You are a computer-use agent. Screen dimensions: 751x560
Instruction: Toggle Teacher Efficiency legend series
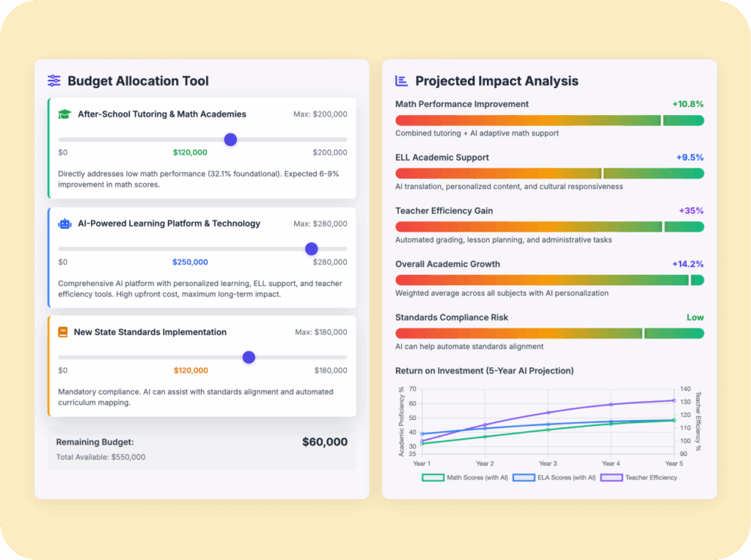639,477
